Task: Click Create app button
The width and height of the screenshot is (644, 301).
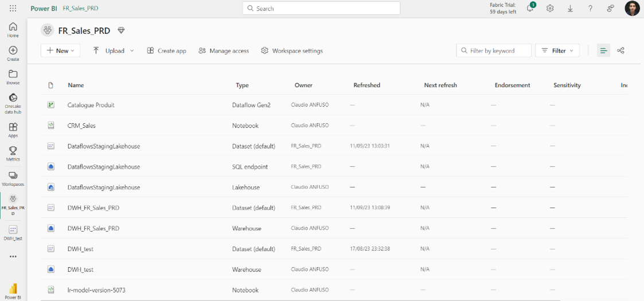Action: pyautogui.click(x=166, y=50)
